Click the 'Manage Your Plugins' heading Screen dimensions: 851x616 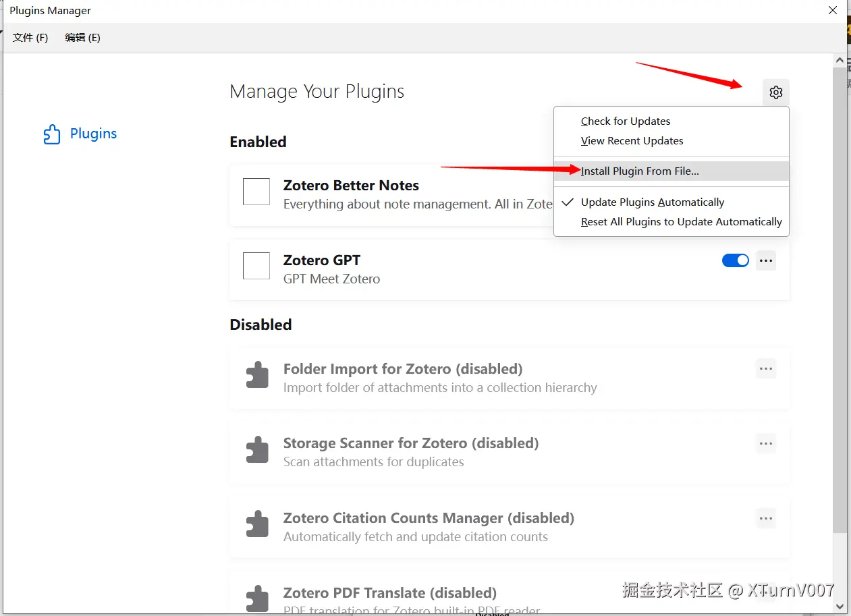317,92
